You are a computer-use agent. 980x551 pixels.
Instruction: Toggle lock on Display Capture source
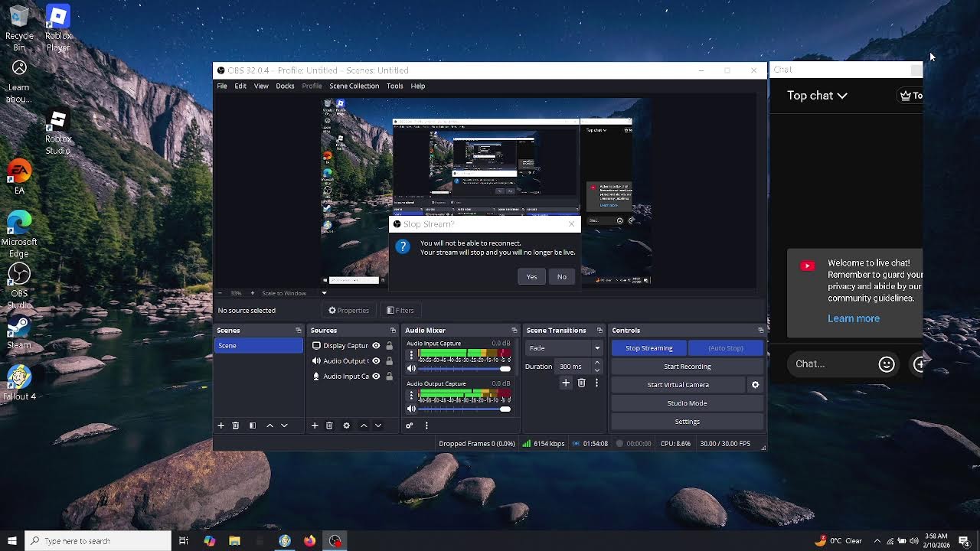click(389, 346)
